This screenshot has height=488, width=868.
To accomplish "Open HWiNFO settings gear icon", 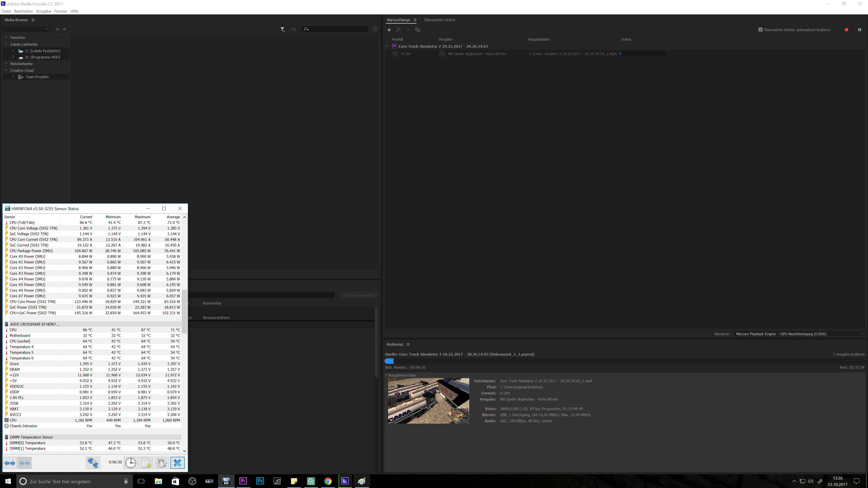I will pyautogui.click(x=161, y=463).
